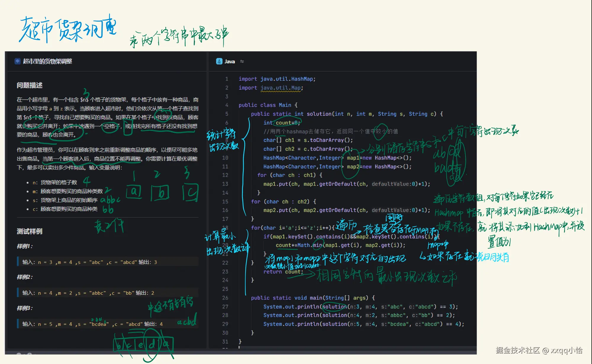Click the Java language logo icon
This screenshot has height=364, width=592.
coord(219,61)
